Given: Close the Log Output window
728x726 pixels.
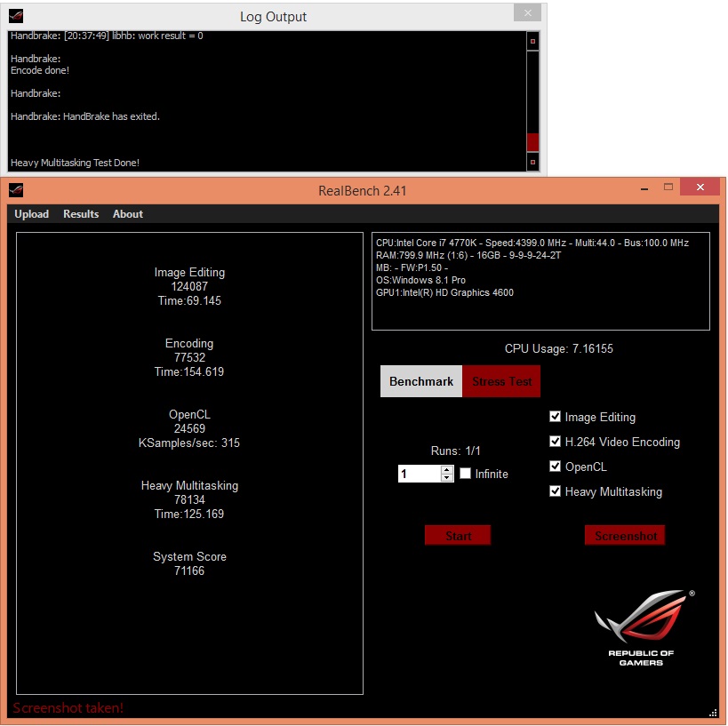Looking at the screenshot, I should pyautogui.click(x=527, y=13).
